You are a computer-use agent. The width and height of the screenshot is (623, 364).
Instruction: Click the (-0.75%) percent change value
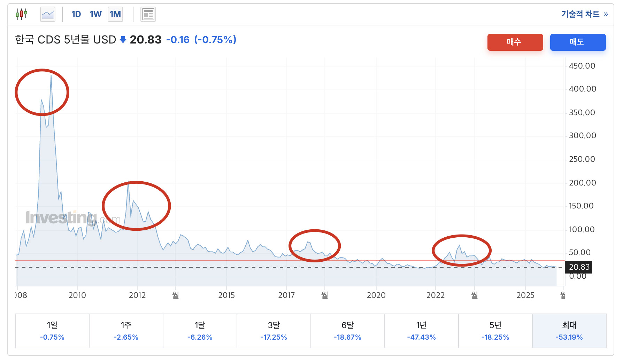(x=215, y=40)
